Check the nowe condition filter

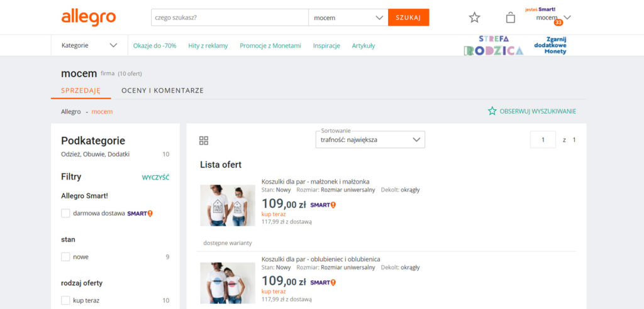click(65, 257)
